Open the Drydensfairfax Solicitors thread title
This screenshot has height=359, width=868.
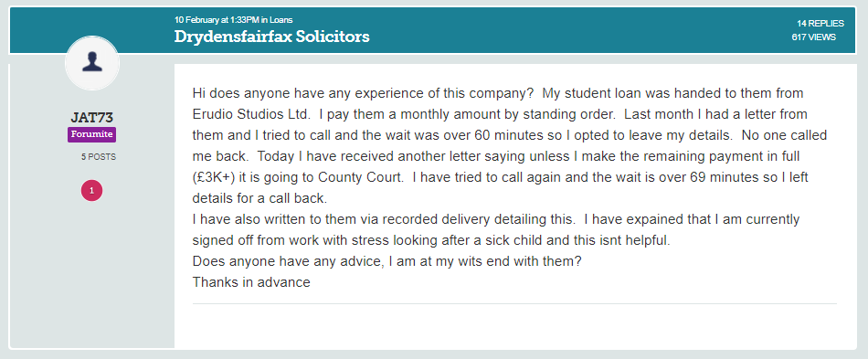(271, 37)
